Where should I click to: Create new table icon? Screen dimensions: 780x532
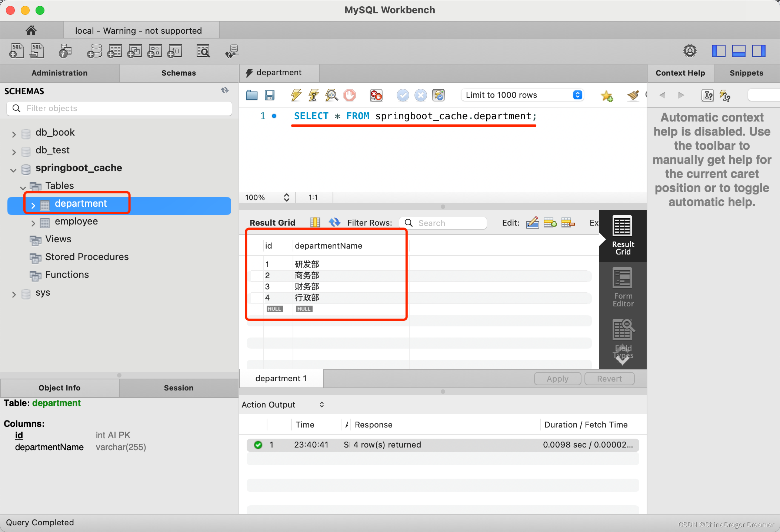[114, 51]
